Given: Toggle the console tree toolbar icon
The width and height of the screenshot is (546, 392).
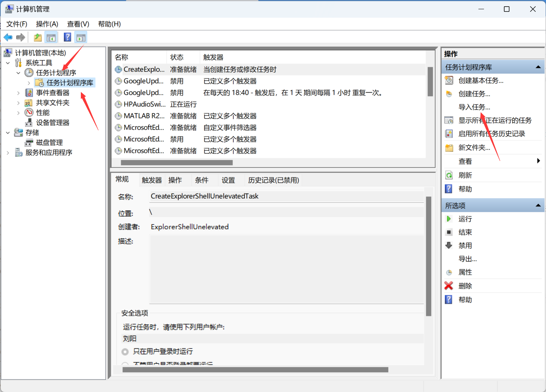Looking at the screenshot, I should point(51,37).
